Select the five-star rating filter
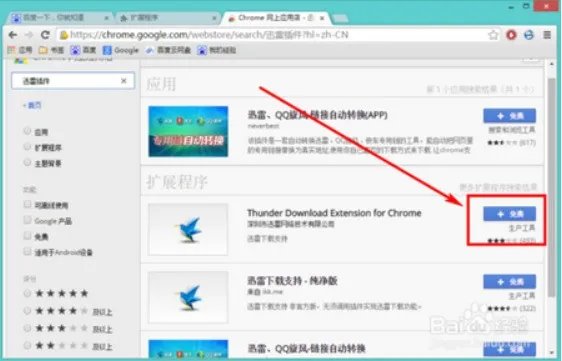The width and height of the screenshot is (562, 361). point(27,293)
